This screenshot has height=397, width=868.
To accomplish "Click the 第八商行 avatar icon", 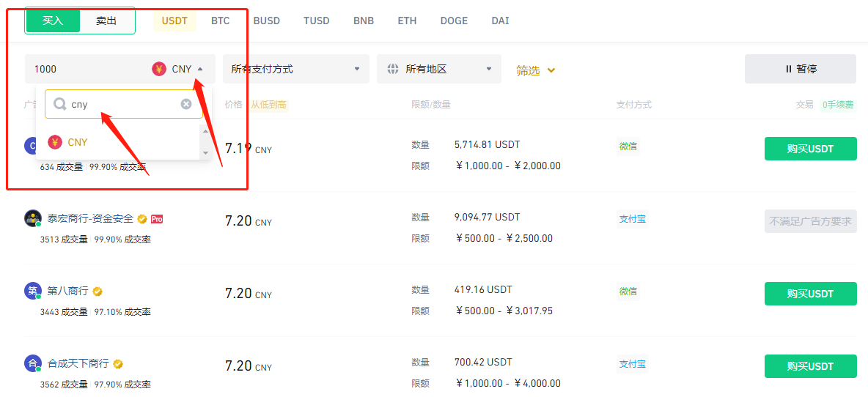I will click(32, 291).
